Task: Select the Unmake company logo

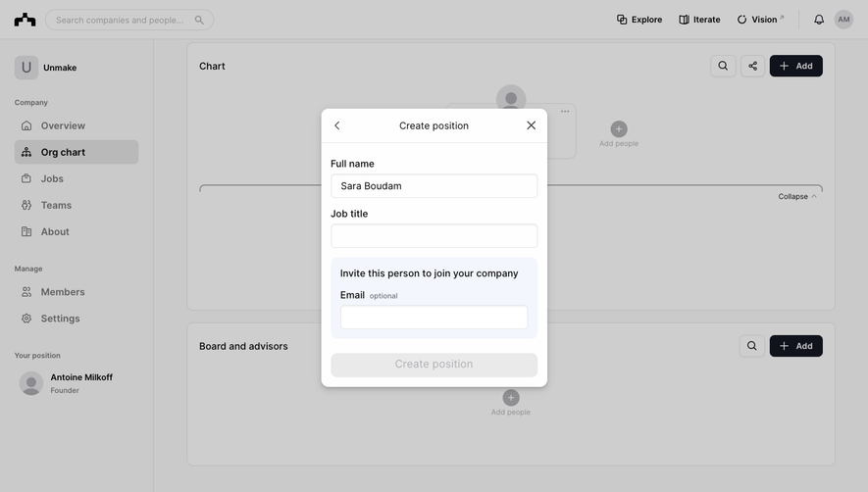Action: [x=26, y=68]
